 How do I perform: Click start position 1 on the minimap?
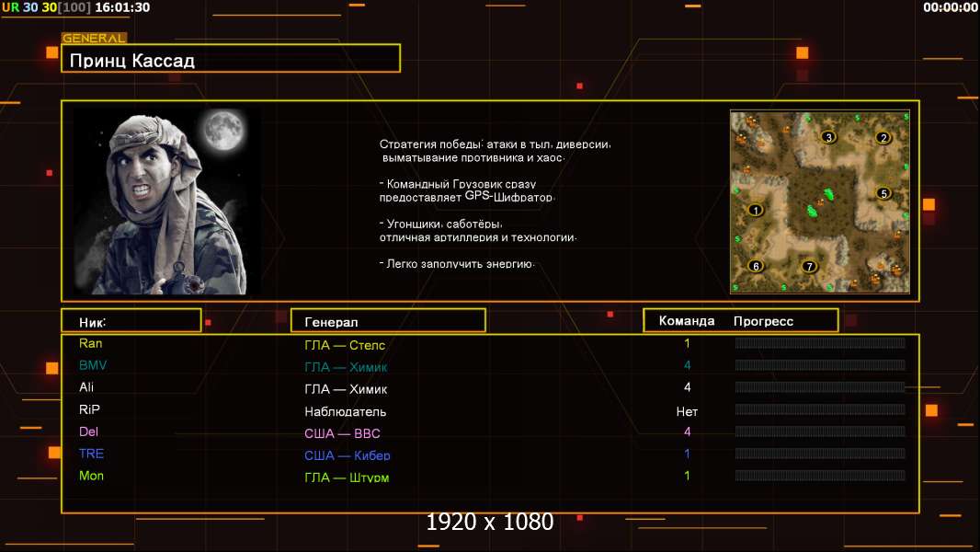[x=756, y=210]
